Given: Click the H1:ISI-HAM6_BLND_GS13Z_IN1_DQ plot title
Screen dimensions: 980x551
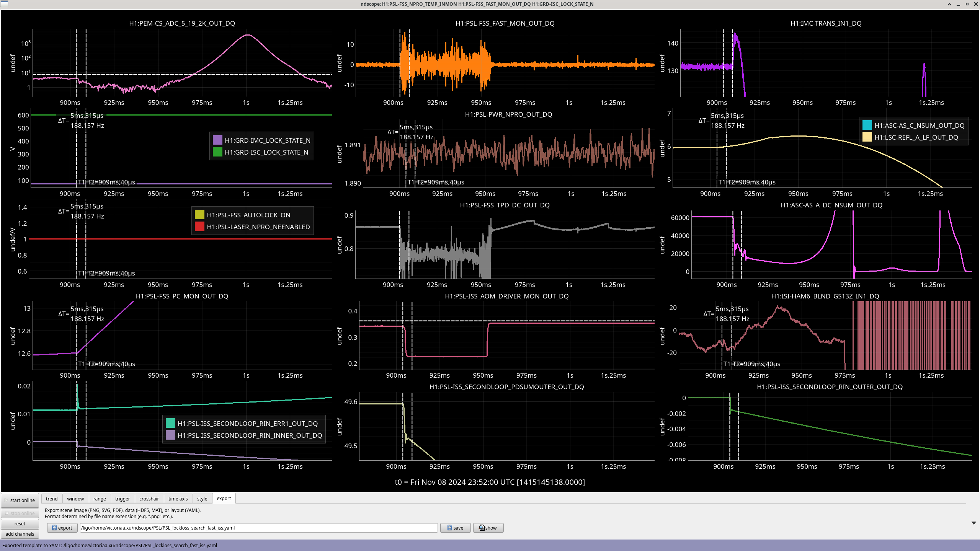Looking at the screenshot, I should click(x=825, y=296).
